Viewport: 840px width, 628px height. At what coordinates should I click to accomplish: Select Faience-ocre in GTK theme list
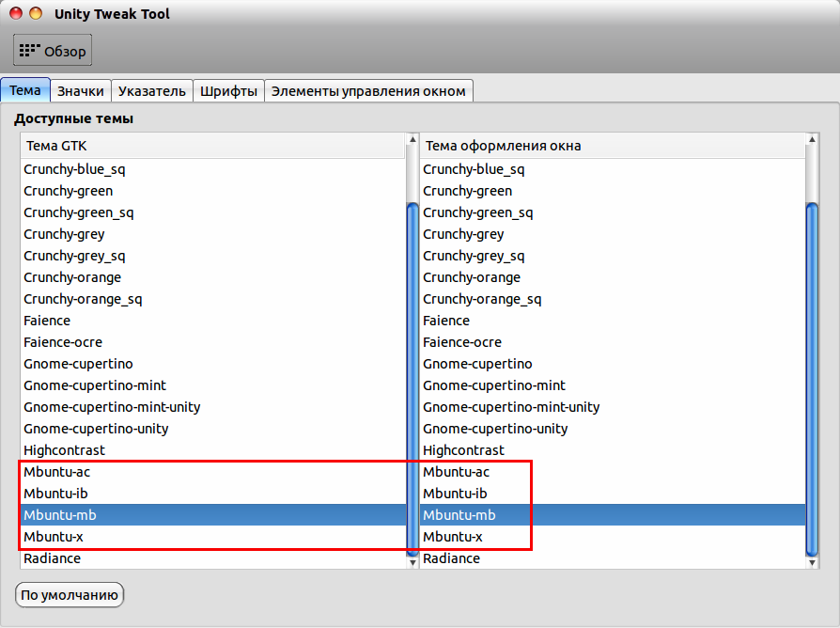click(212, 342)
